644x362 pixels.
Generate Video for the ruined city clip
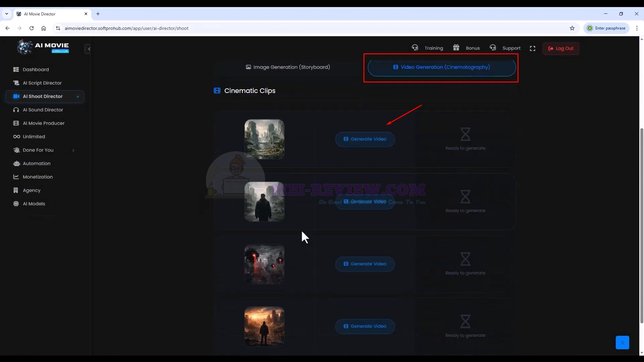(365, 139)
